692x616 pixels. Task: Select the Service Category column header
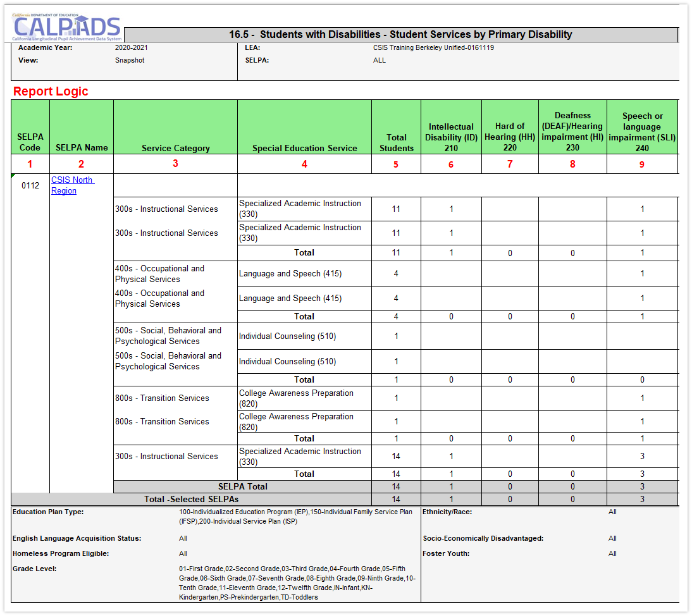click(x=175, y=148)
